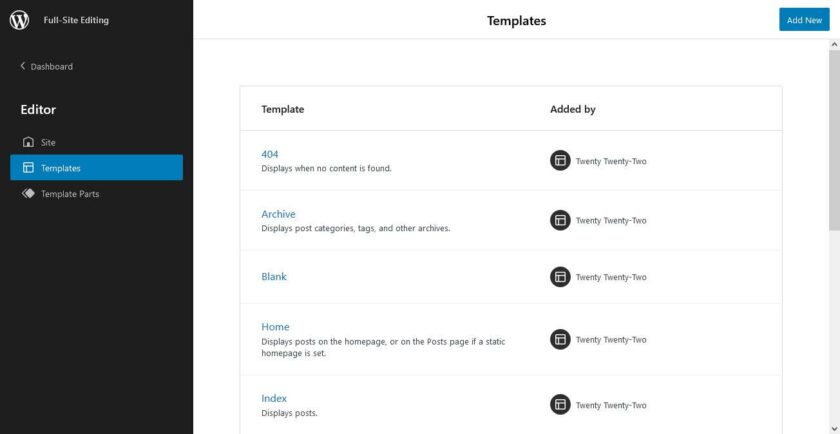The image size is (840, 434).
Task: Click the WordPress logo icon
Action: [19, 20]
